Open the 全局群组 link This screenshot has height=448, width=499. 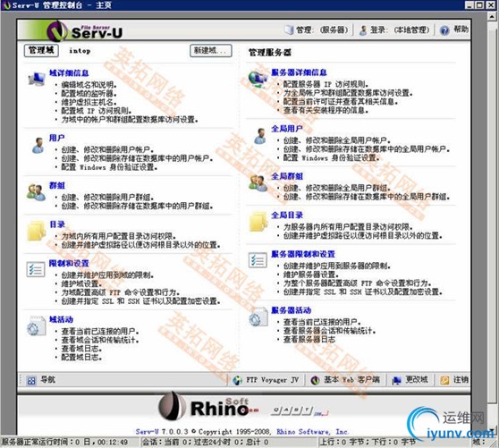click(x=287, y=176)
